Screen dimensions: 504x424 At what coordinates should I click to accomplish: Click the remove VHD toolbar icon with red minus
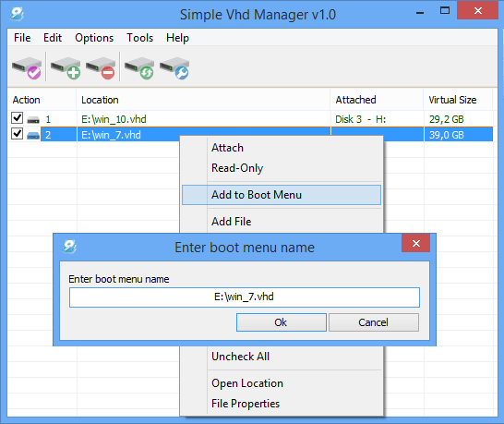[101, 67]
